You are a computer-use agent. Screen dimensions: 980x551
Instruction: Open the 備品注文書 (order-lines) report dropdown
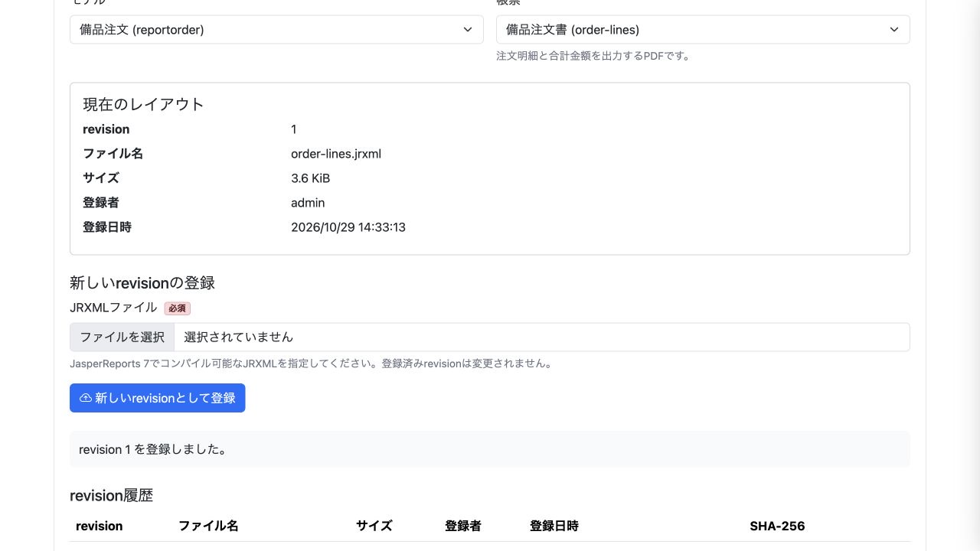[x=703, y=30]
